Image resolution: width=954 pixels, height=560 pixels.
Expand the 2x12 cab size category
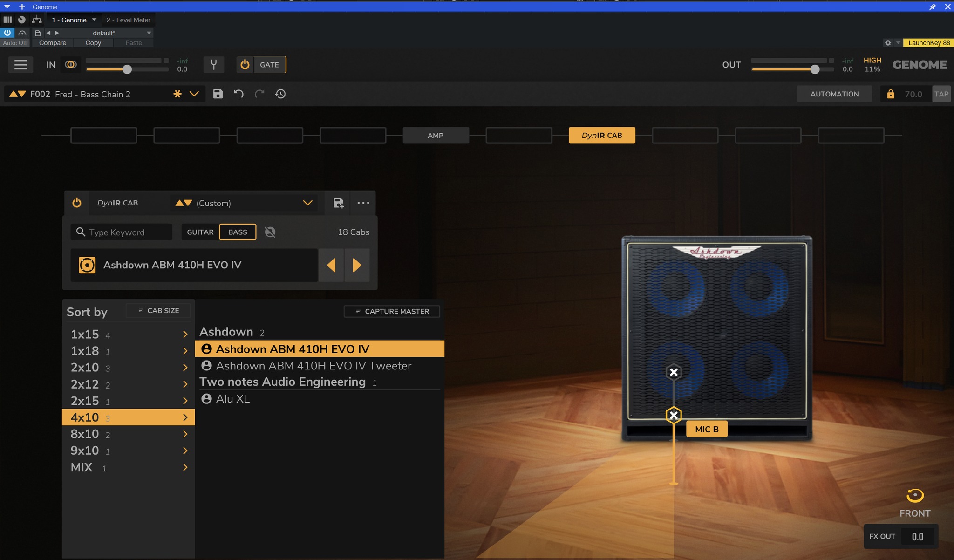[128, 384]
